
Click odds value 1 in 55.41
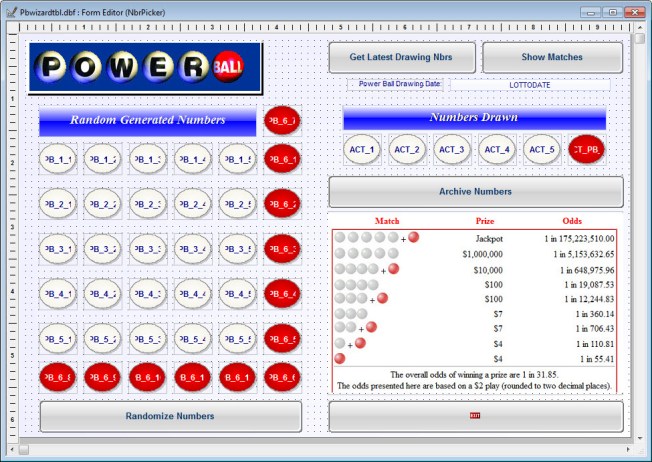tap(597, 359)
